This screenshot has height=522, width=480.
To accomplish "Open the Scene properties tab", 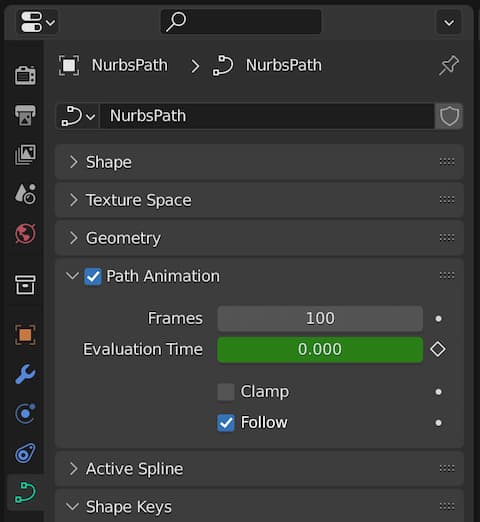I will pos(25,194).
